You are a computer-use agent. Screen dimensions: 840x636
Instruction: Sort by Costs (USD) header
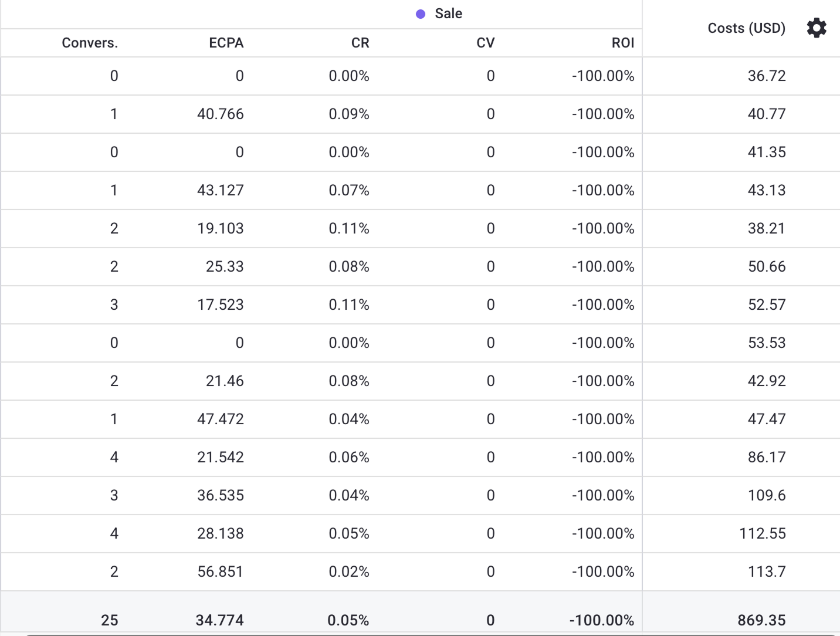(x=746, y=28)
